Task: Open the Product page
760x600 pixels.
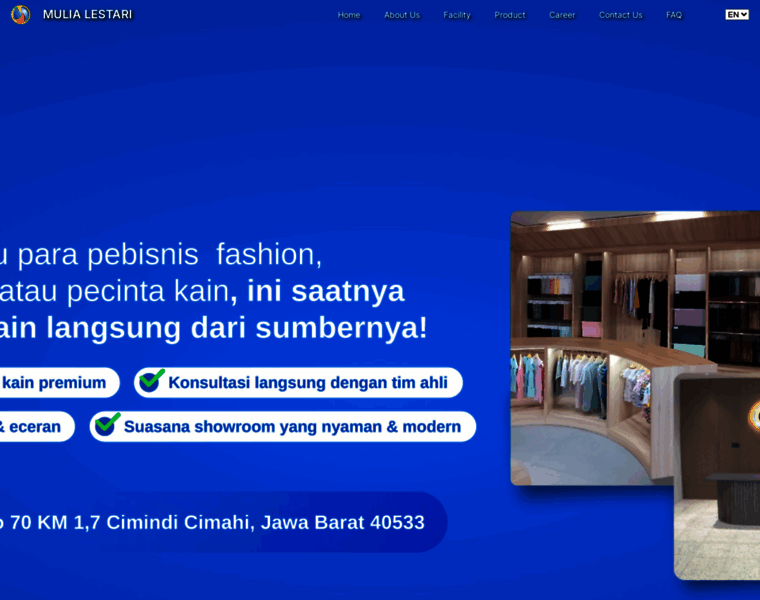Action: pos(509,15)
